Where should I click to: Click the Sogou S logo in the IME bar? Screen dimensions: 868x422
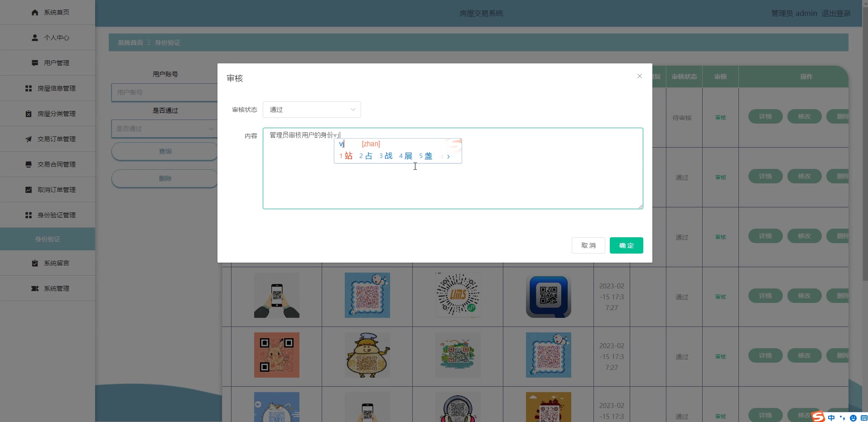[x=818, y=416]
